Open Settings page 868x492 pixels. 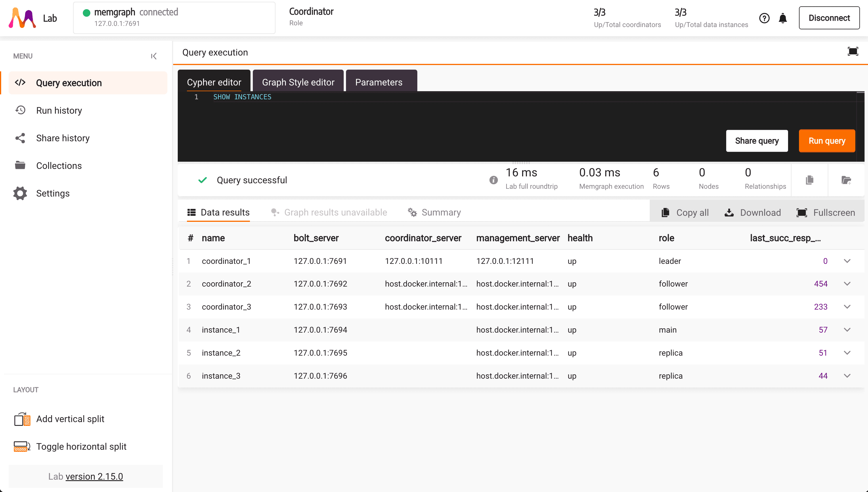coord(53,193)
